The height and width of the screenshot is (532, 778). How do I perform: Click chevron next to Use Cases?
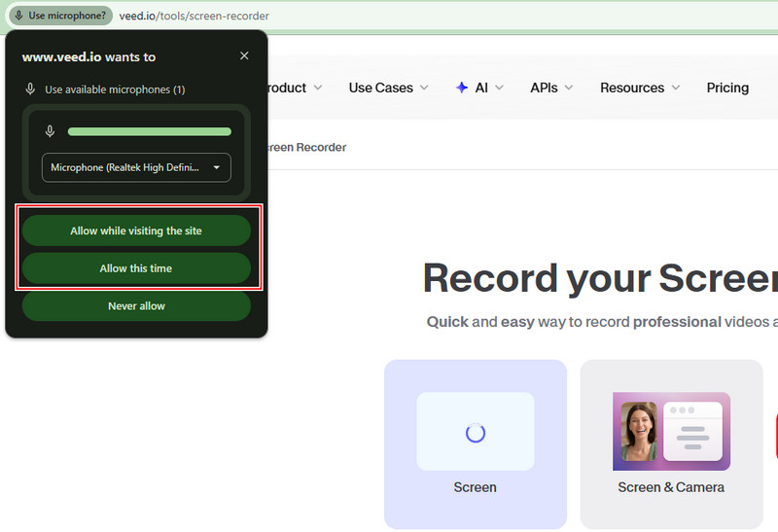coord(424,88)
